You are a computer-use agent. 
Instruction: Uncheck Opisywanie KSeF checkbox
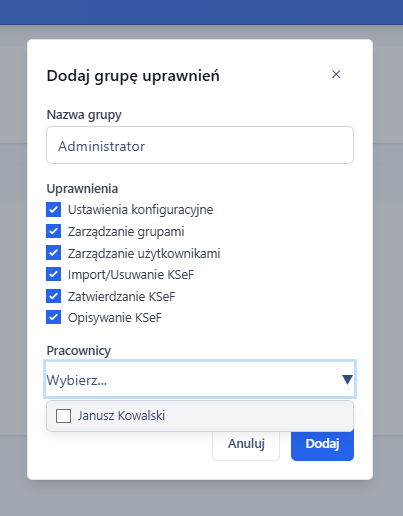[x=54, y=317]
